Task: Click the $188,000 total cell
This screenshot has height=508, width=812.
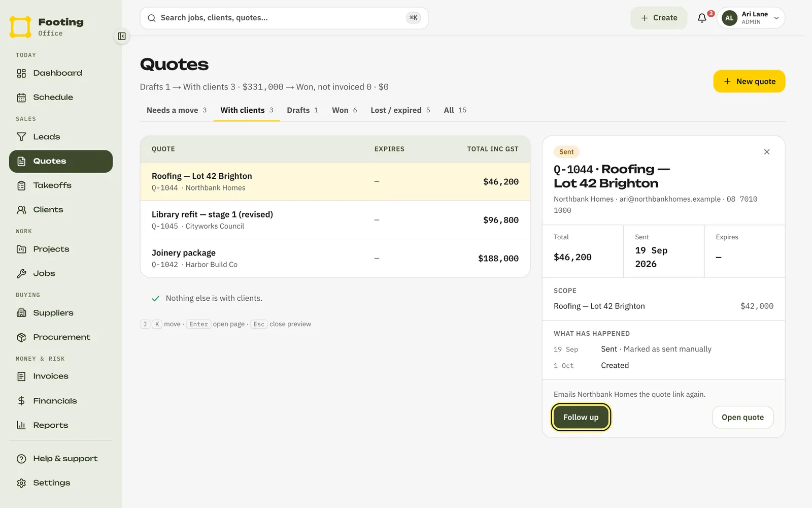Action: point(498,259)
